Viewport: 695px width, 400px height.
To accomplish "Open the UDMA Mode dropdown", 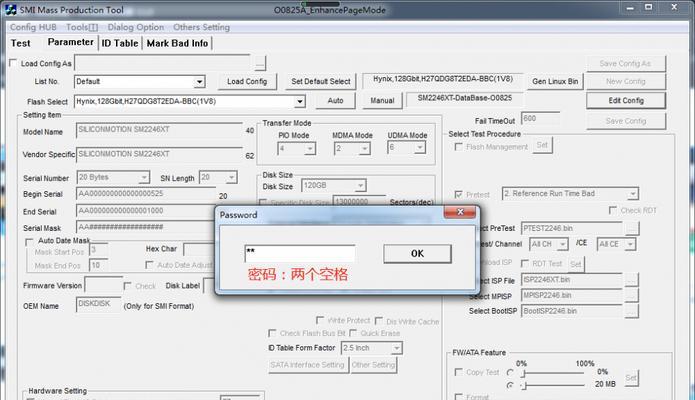I will click(x=419, y=147).
